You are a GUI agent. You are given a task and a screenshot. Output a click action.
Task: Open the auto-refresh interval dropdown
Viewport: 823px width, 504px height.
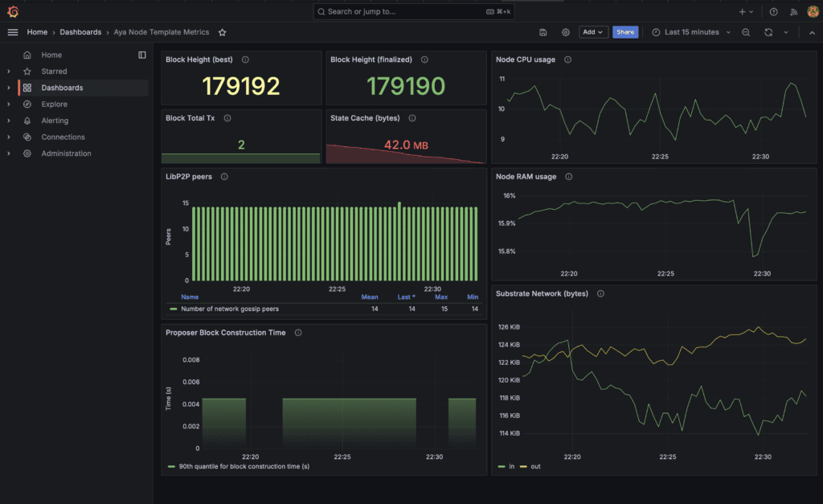(786, 32)
